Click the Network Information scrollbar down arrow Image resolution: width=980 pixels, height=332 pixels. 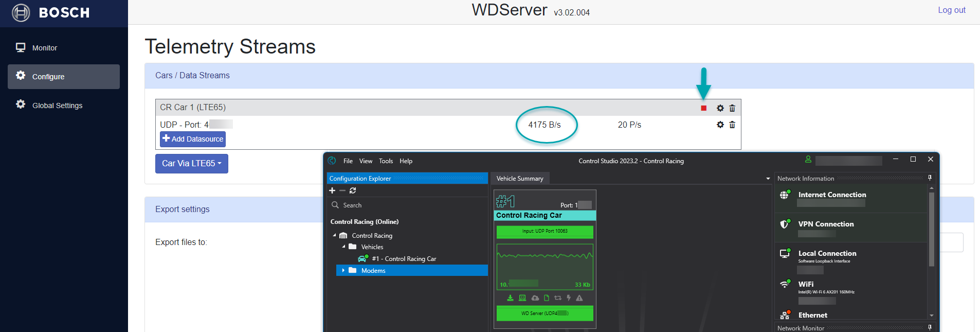(x=932, y=316)
